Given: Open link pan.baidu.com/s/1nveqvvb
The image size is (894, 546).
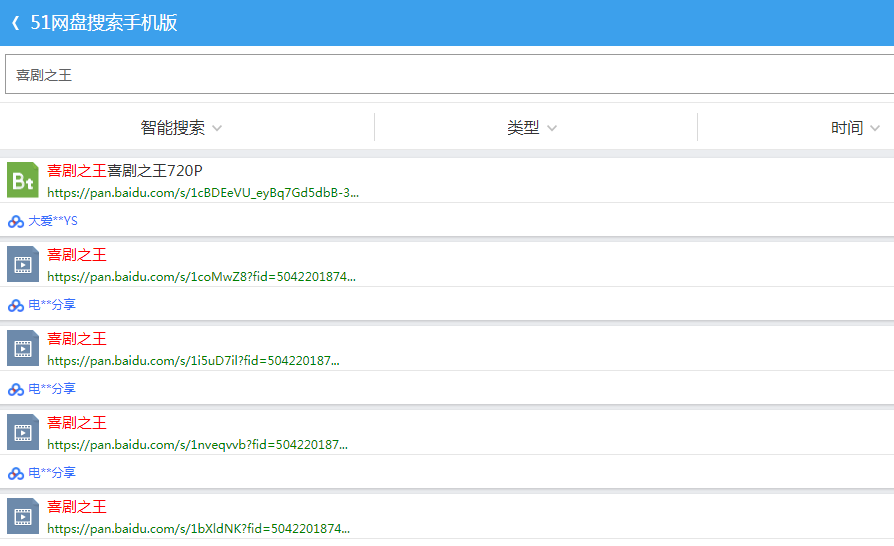Looking at the screenshot, I should 197,445.
